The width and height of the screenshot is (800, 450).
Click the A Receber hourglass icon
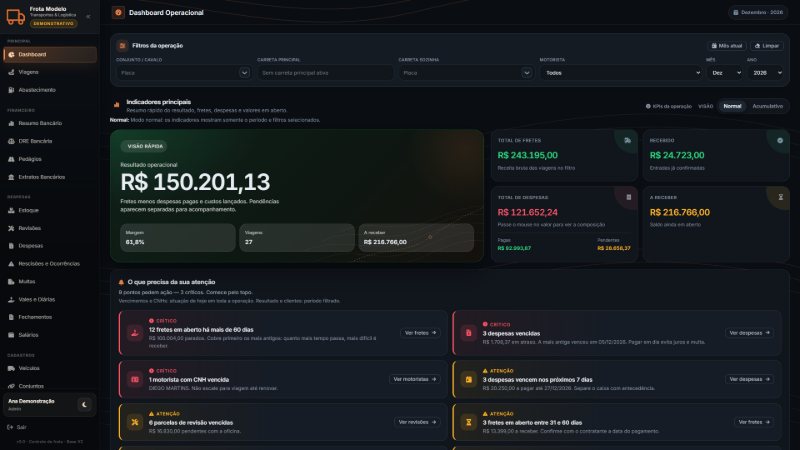[781, 197]
